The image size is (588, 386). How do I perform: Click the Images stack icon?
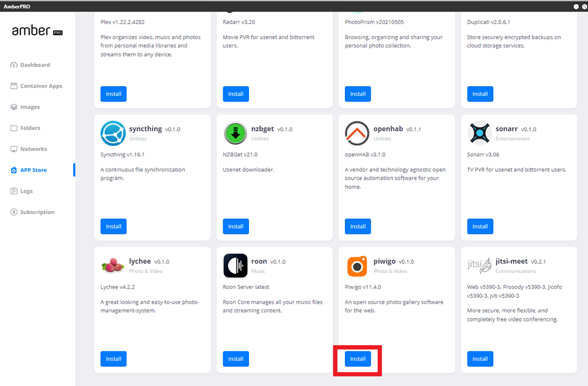tap(14, 107)
